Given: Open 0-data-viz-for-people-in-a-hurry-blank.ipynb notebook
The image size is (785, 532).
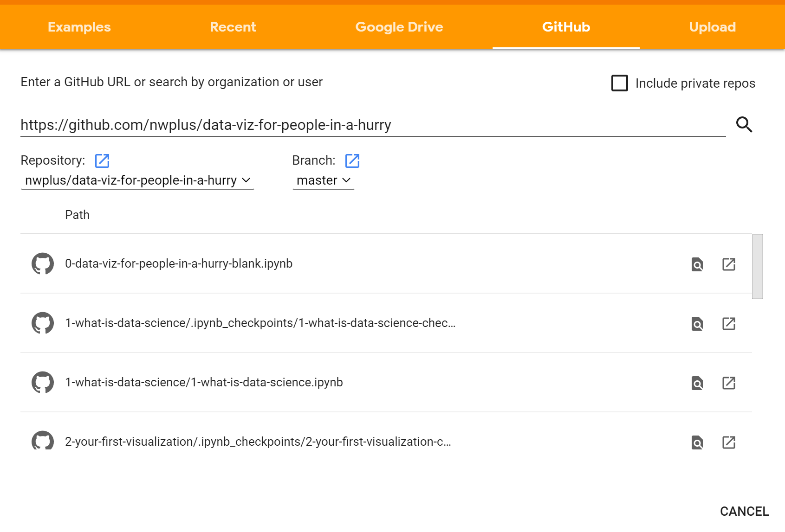Looking at the screenshot, I should [179, 263].
